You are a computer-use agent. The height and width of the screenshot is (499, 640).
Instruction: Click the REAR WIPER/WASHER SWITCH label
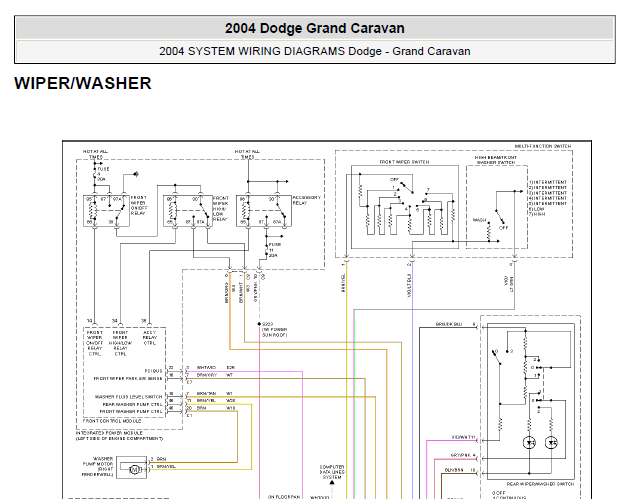540,484
